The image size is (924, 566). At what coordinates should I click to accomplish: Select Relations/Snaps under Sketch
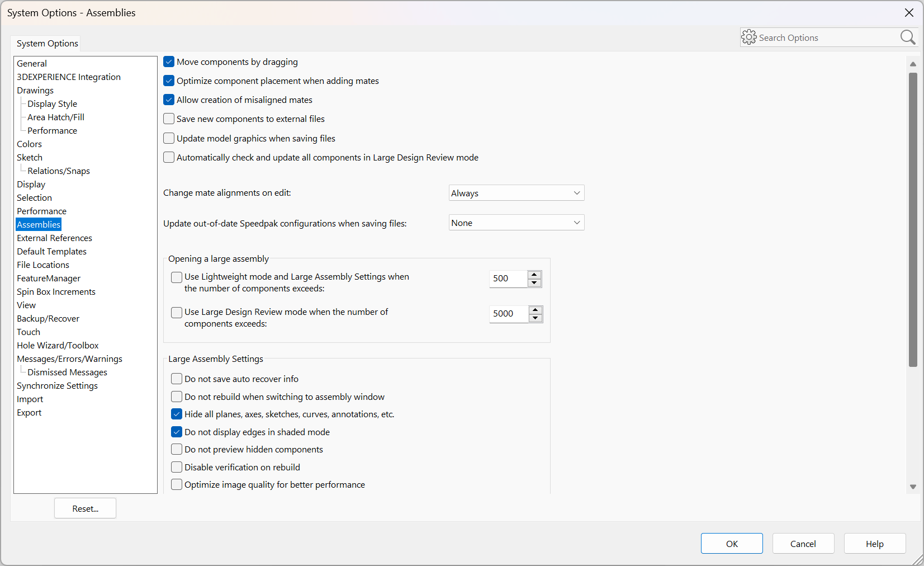59,171
